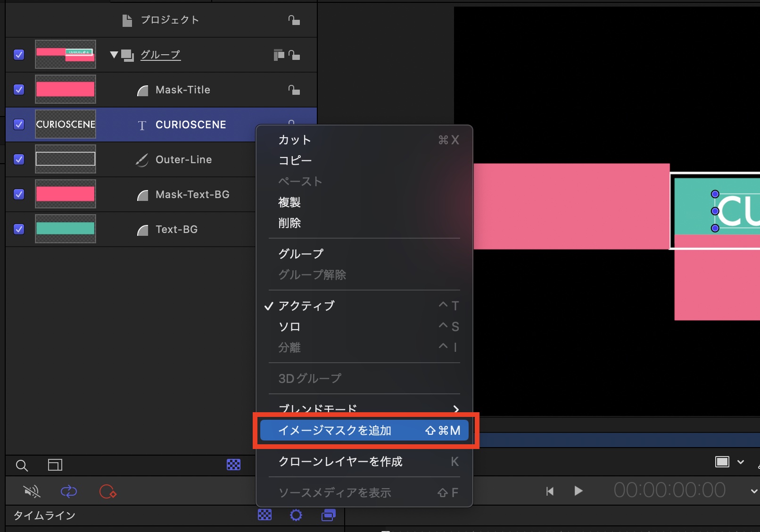Click the lock icon on Mask-Title layer
The image size is (760, 532).
[x=294, y=90]
